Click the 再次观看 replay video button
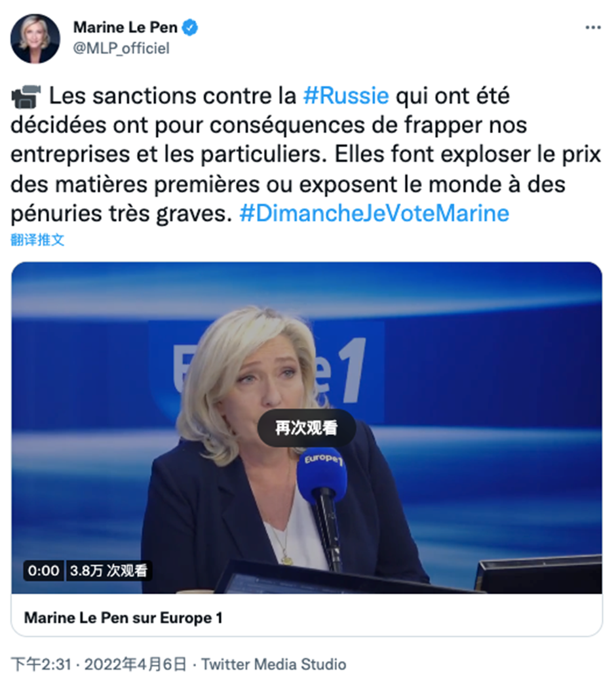Image resolution: width=616 pixels, height=686 pixels. tap(307, 428)
